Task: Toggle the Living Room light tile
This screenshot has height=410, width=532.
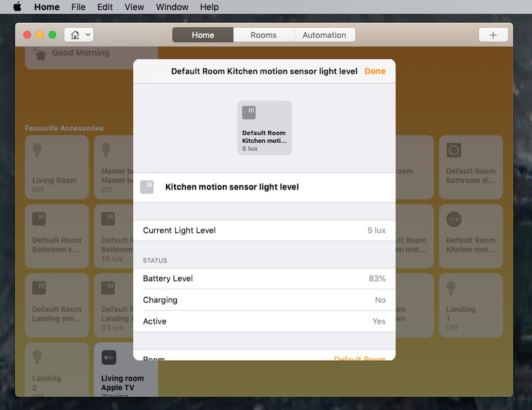Action: click(57, 167)
